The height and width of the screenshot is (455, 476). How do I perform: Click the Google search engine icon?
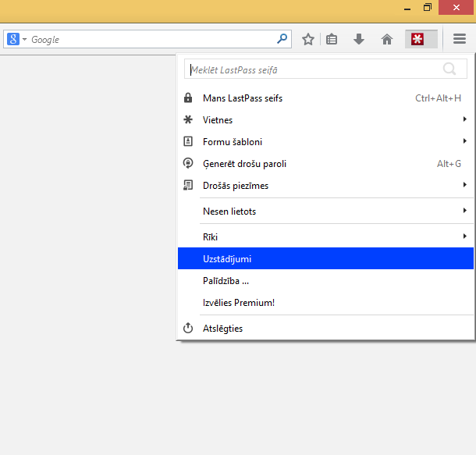13,39
